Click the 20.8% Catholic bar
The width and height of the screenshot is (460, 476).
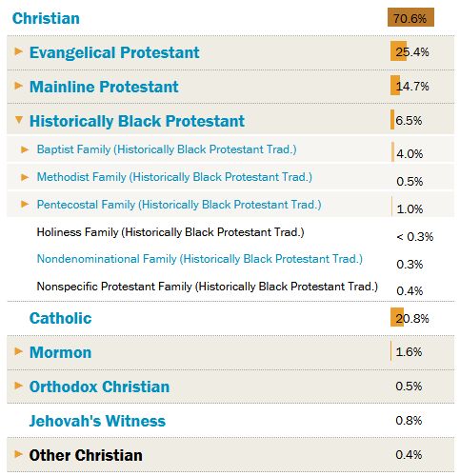coord(397,317)
